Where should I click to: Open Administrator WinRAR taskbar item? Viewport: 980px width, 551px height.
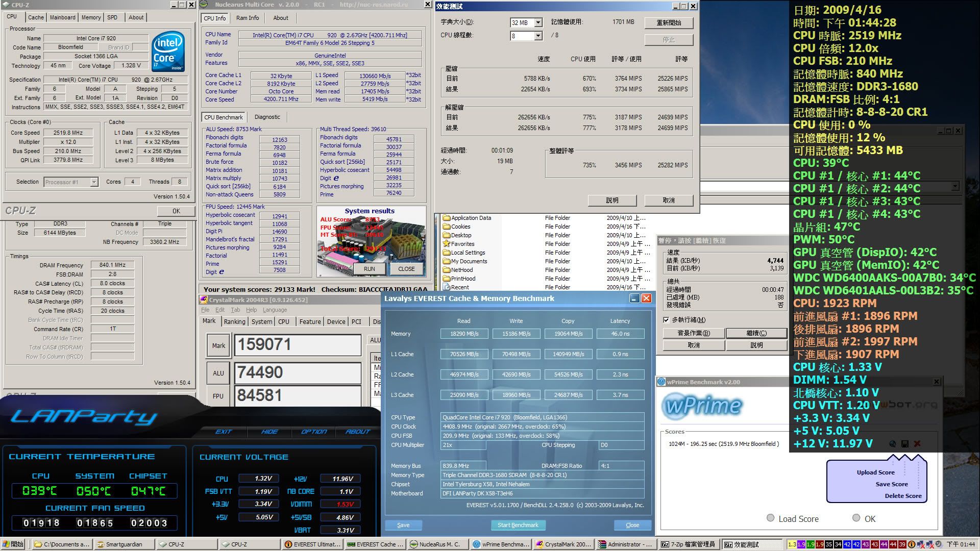[x=626, y=544]
